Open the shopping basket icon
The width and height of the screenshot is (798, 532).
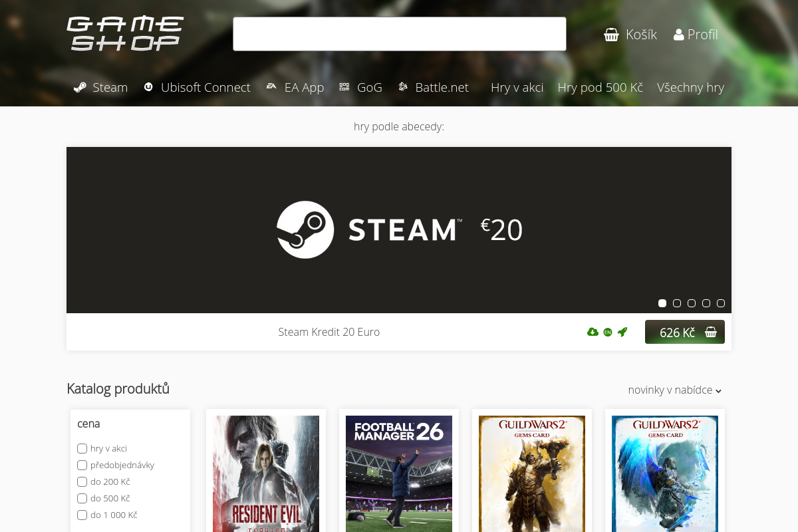[x=611, y=35]
